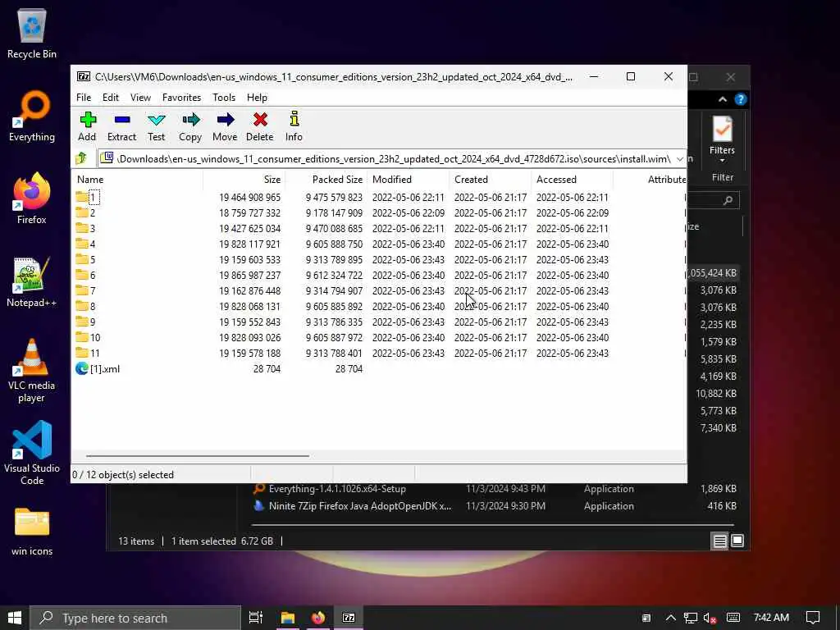The image size is (840, 630).
Task: Switch Explorer to large thumbnails view
Action: click(x=737, y=541)
